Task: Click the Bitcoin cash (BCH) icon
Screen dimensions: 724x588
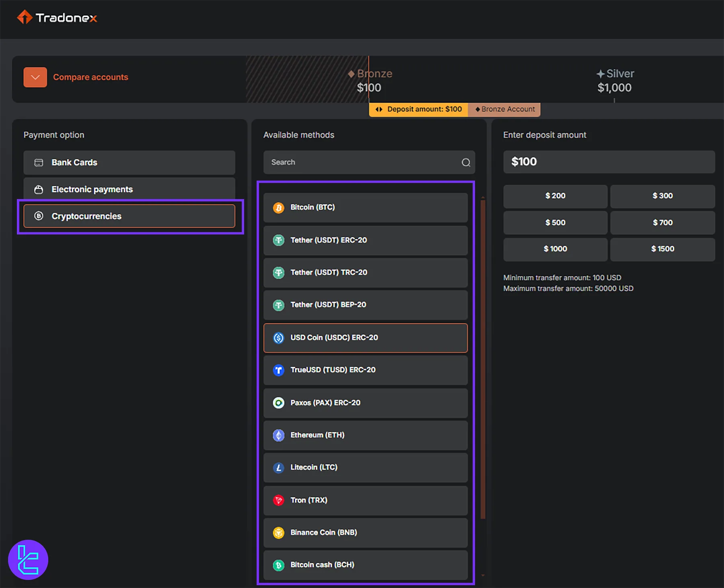Action: point(279,565)
